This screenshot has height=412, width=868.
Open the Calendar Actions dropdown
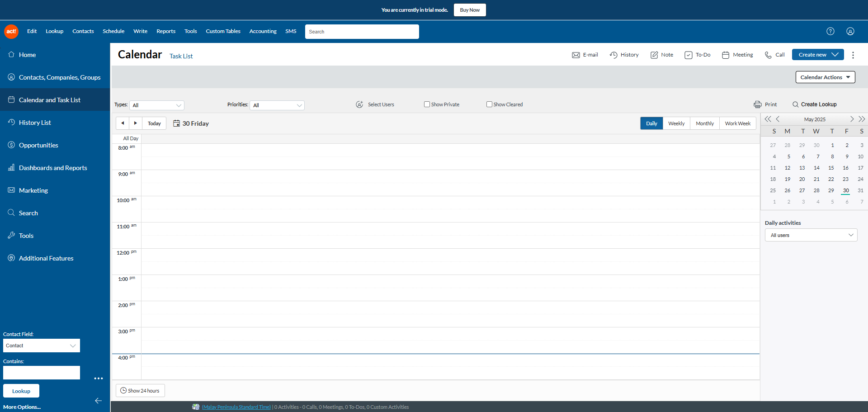point(825,77)
